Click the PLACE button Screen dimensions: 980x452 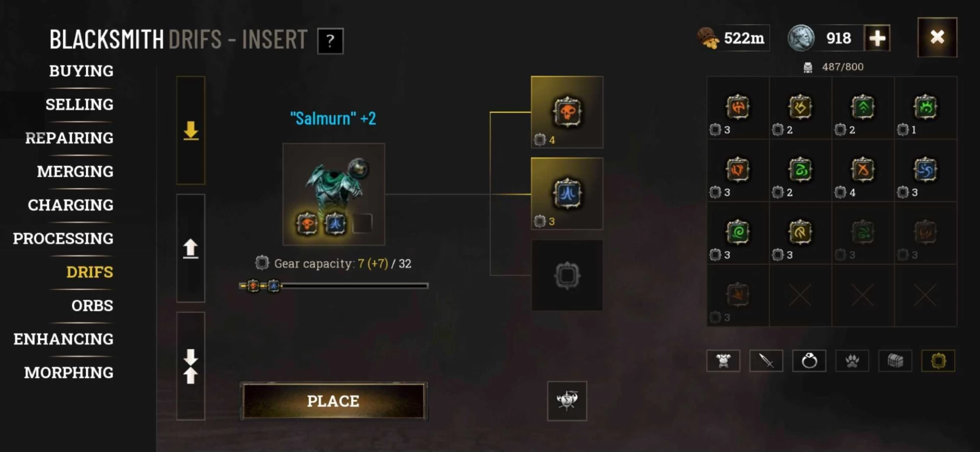click(333, 401)
